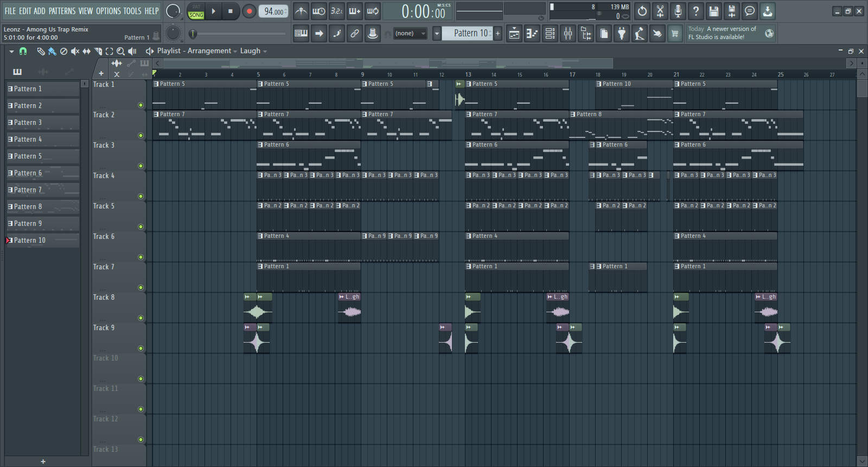
Task: Open the plugin picker plug icon
Action: click(622, 34)
